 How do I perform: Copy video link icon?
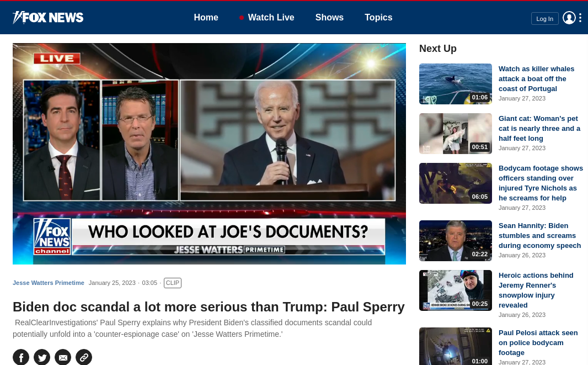point(84,357)
